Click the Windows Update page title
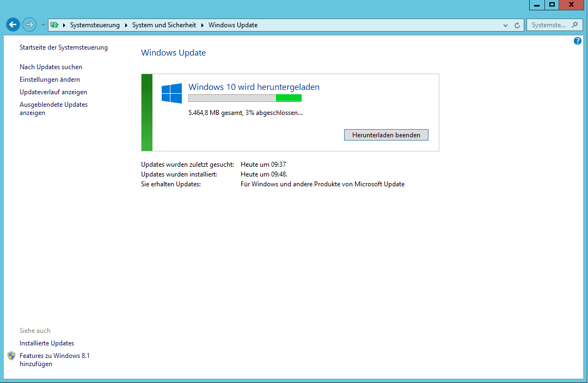The width and height of the screenshot is (588, 383). pyautogui.click(x=173, y=52)
